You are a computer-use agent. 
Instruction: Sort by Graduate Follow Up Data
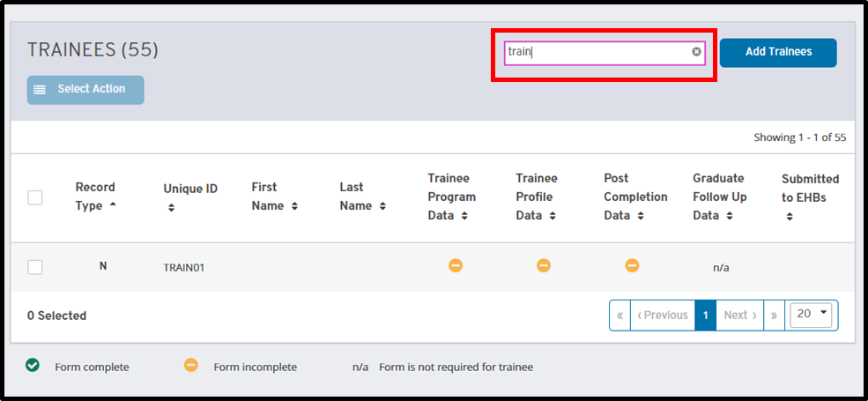click(x=729, y=216)
